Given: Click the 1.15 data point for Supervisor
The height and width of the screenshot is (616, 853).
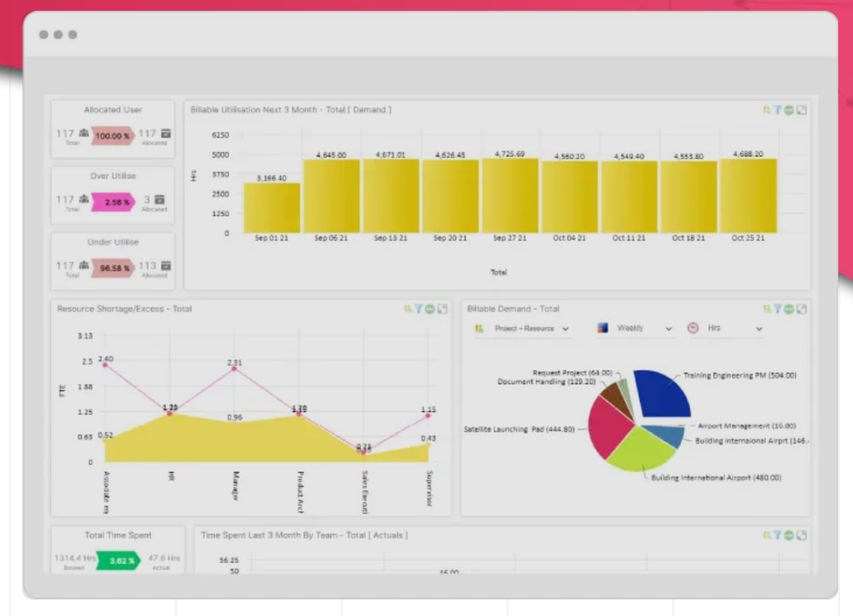Looking at the screenshot, I should (428, 416).
